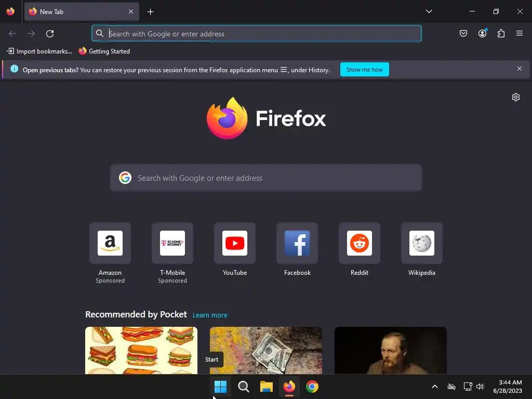Go back one page
Viewport: 532px width, 399px height.
click(12, 34)
